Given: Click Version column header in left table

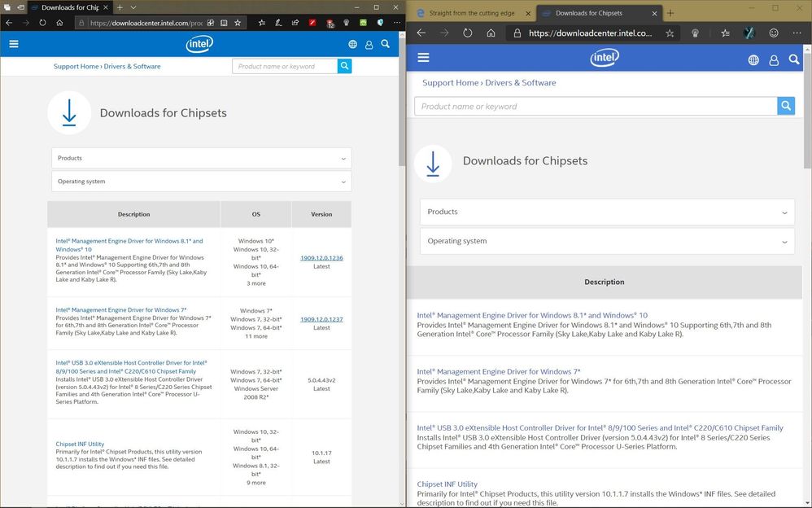Looking at the screenshot, I should tap(321, 214).
